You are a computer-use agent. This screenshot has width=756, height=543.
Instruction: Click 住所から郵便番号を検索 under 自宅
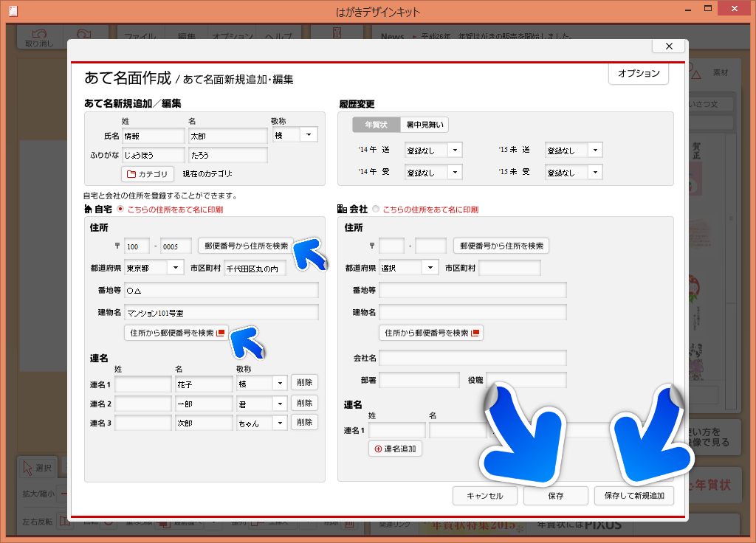point(176,333)
